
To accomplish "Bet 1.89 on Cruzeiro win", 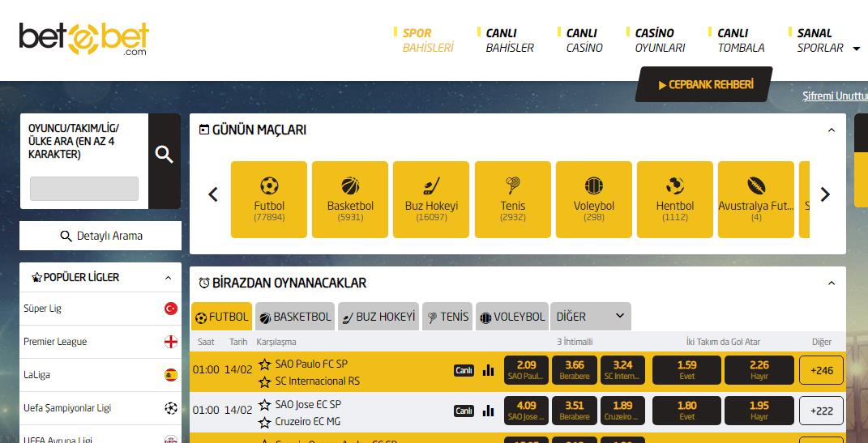I will (x=622, y=411).
